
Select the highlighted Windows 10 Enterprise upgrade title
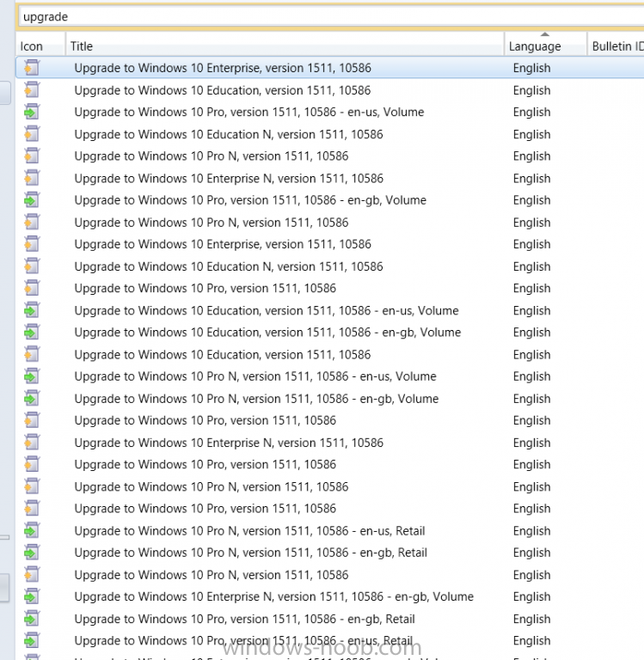(223, 68)
